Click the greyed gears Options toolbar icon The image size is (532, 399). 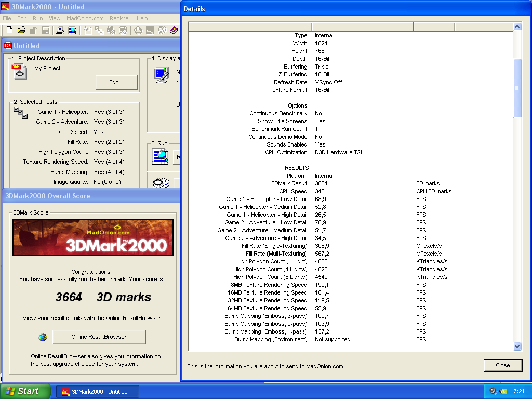coord(111,31)
